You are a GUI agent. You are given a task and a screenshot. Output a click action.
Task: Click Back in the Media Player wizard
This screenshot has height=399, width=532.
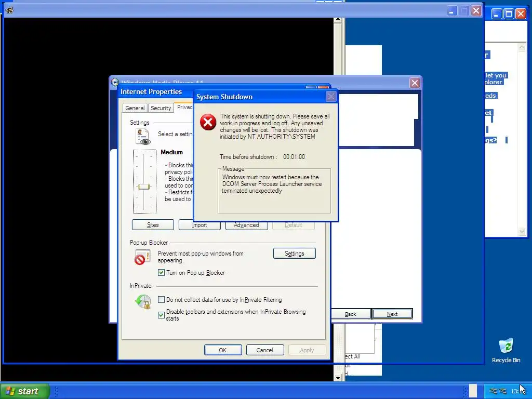(x=351, y=314)
